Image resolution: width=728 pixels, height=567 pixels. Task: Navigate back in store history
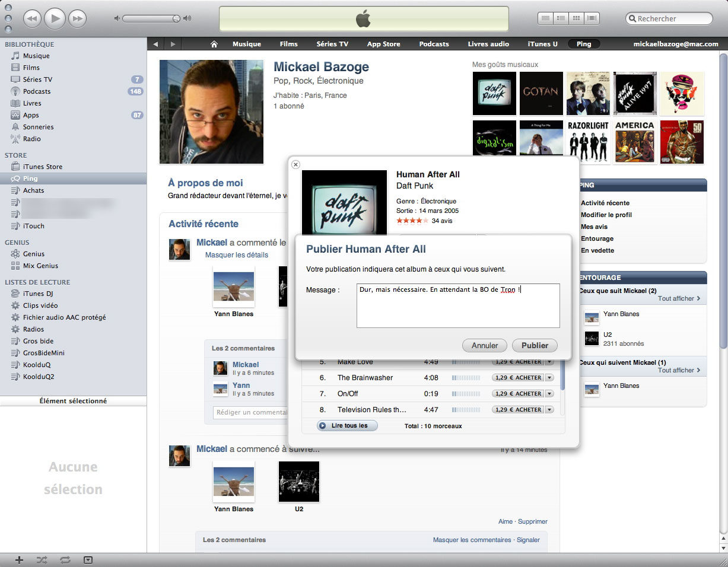[155, 44]
